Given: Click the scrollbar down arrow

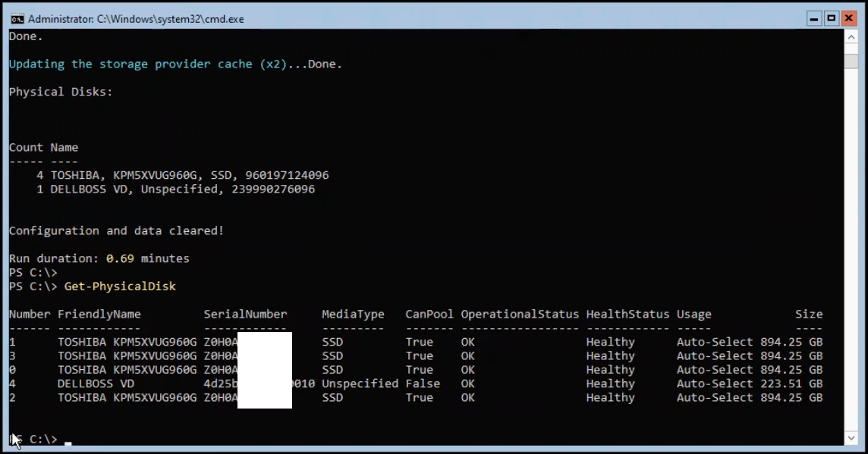Looking at the screenshot, I should pyautogui.click(x=851, y=438).
